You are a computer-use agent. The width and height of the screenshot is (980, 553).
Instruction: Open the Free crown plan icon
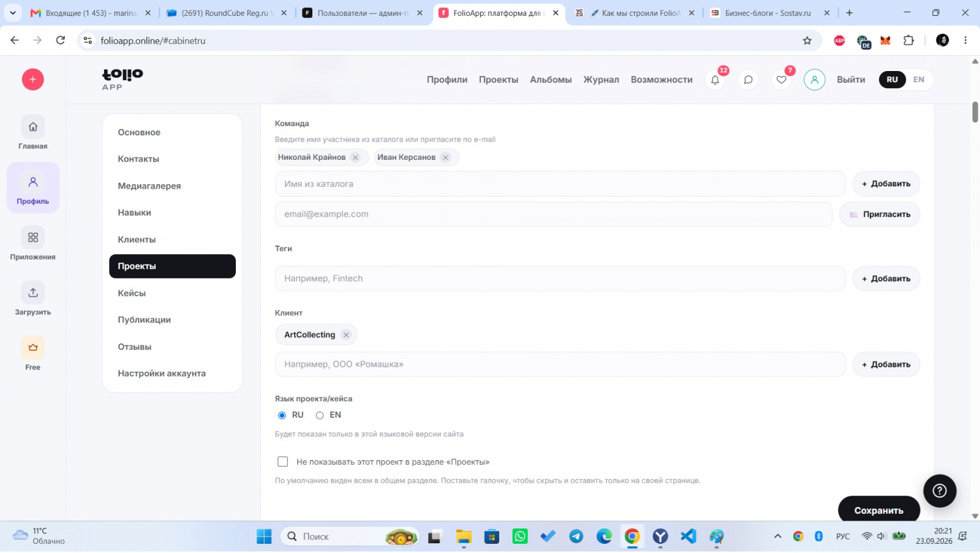(x=33, y=347)
